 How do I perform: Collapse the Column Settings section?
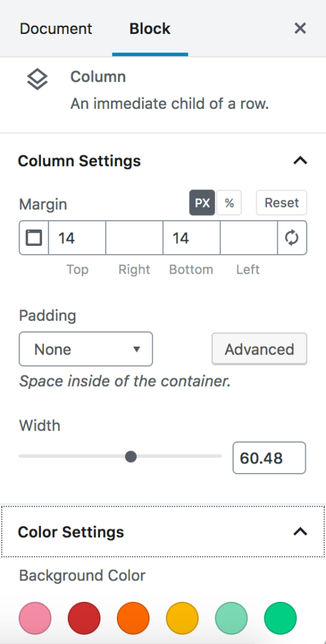pyautogui.click(x=300, y=160)
